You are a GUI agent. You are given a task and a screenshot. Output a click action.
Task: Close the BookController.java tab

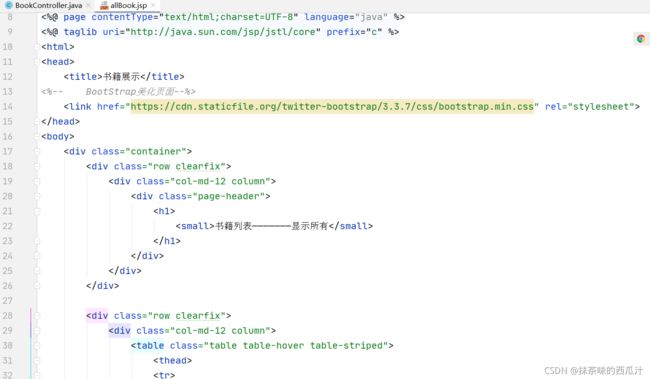point(88,5)
